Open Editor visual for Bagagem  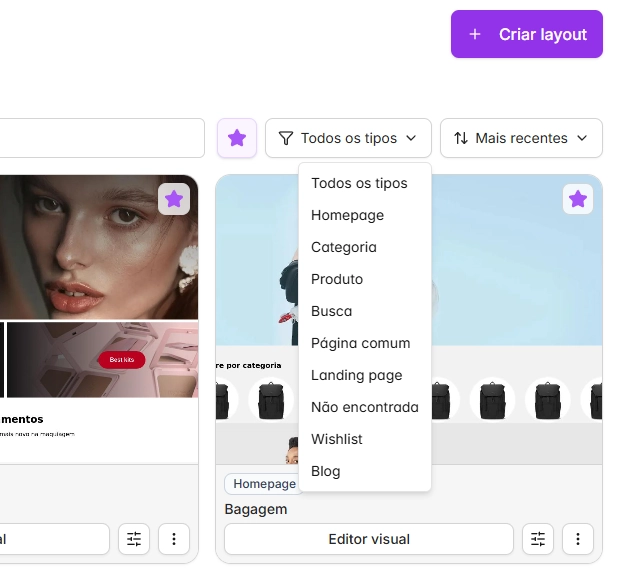pos(369,539)
